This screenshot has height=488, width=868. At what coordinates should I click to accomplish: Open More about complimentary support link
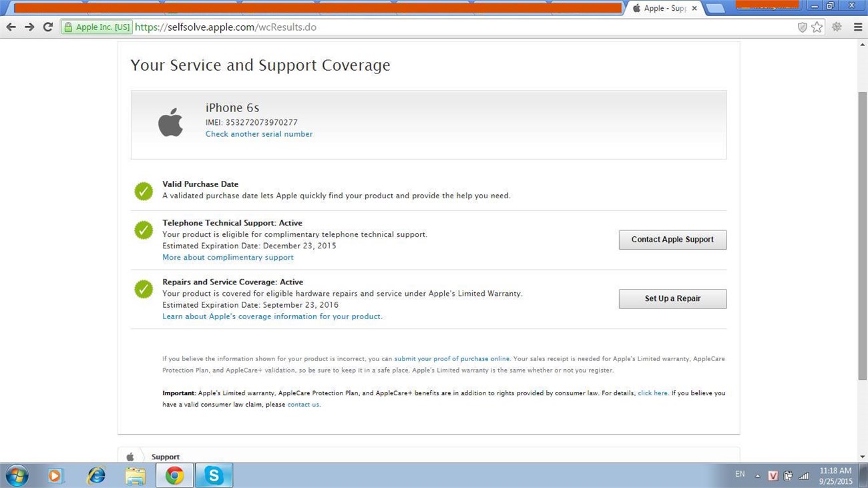tap(228, 258)
